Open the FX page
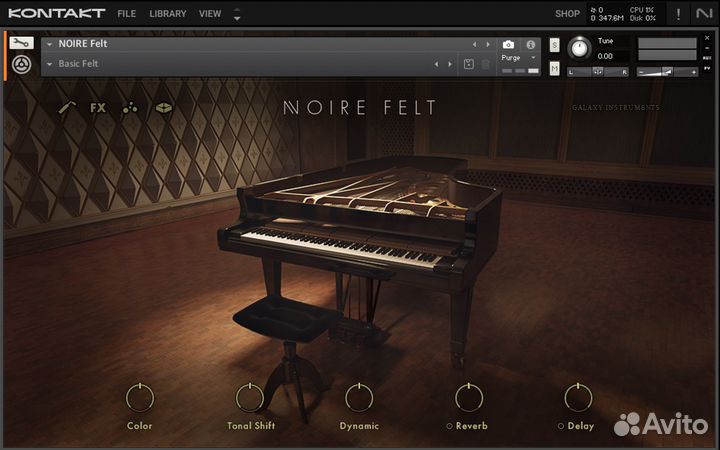 98,108
